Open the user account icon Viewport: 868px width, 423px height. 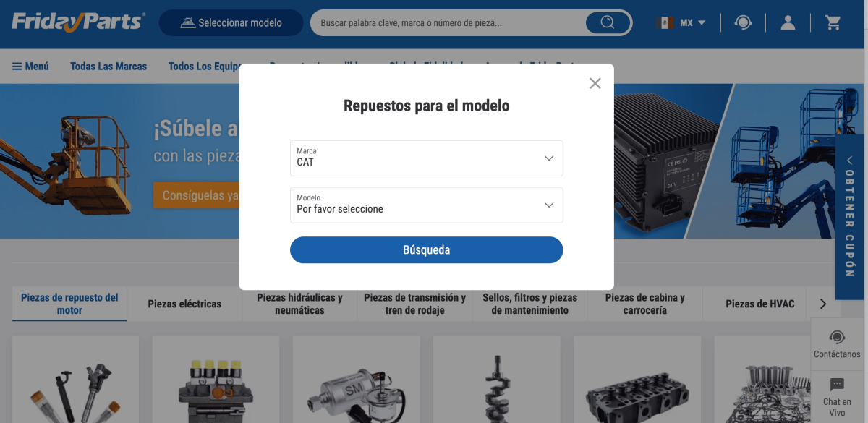[788, 22]
